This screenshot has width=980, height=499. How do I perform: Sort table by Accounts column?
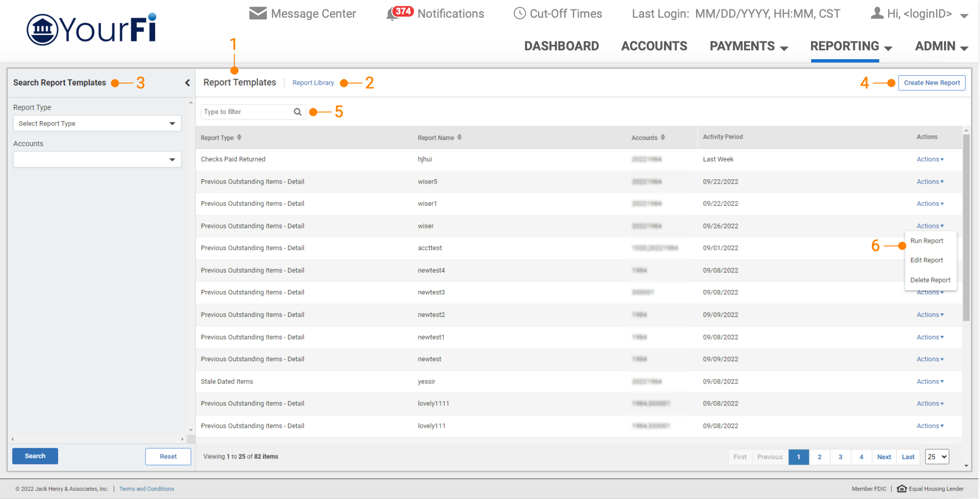coord(663,137)
